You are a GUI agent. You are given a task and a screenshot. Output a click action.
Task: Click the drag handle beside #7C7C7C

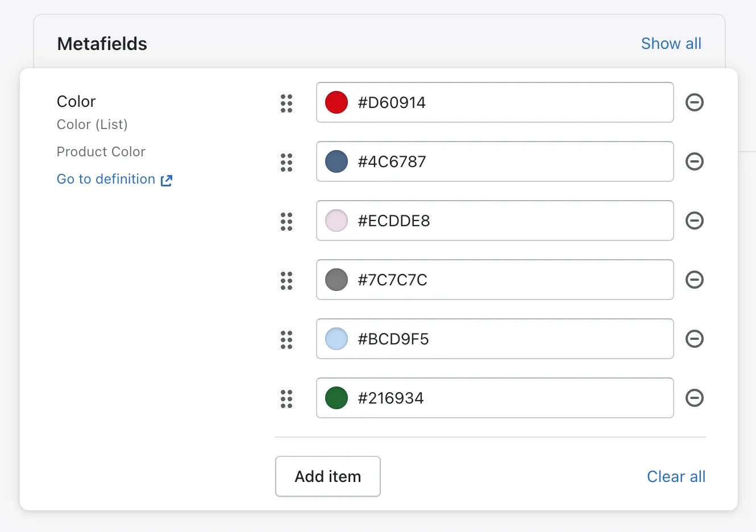click(x=286, y=281)
